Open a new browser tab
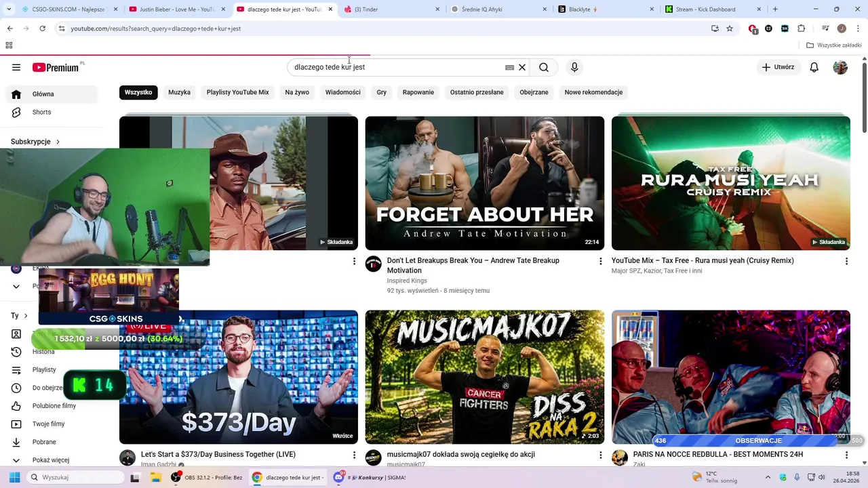The image size is (868, 488). (x=775, y=9)
